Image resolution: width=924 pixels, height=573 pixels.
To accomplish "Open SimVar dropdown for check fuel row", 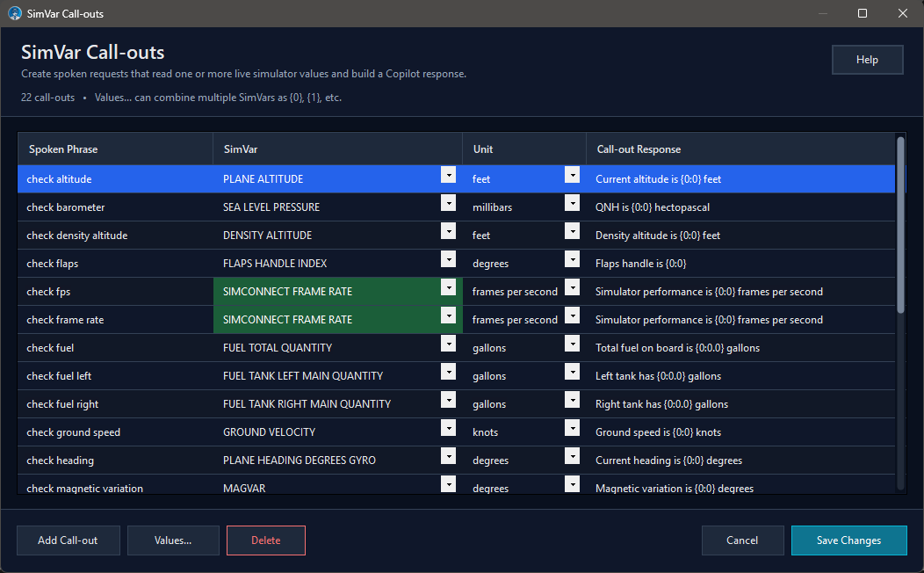I will point(449,344).
